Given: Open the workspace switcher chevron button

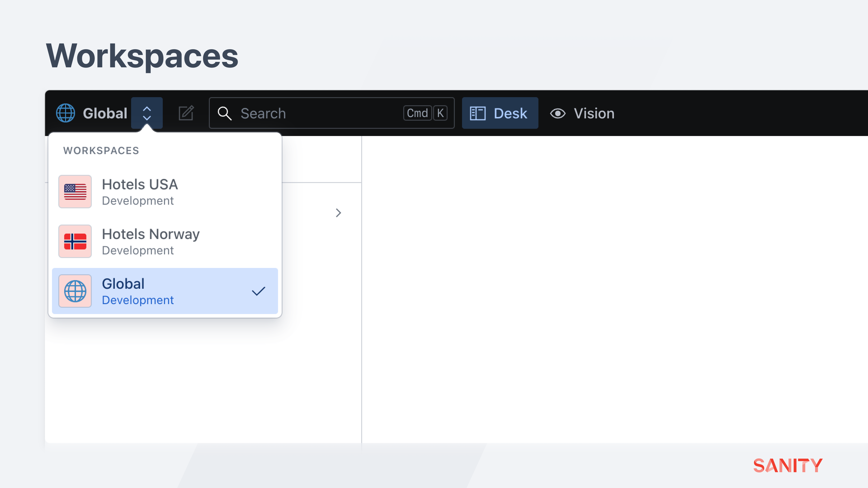Looking at the screenshot, I should click(x=146, y=113).
